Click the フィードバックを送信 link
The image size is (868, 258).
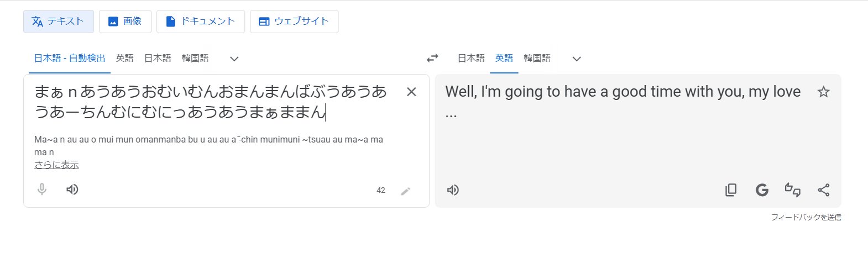806,217
